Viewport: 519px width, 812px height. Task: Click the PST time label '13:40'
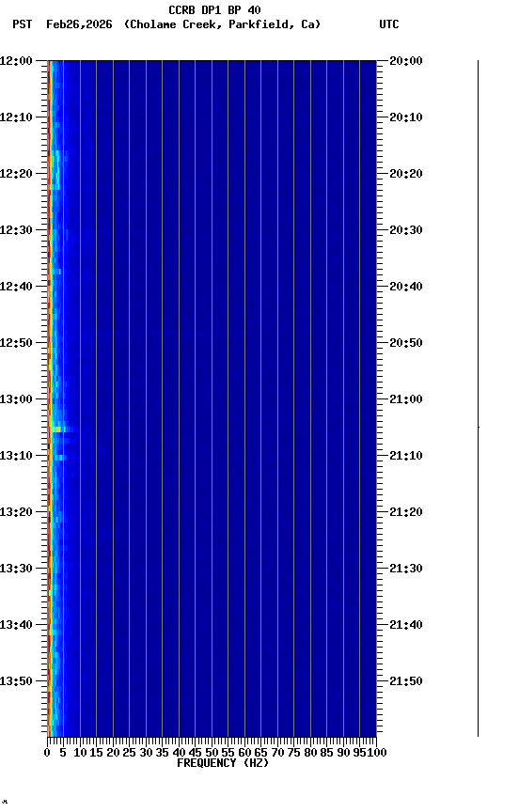pyautogui.click(x=16, y=625)
